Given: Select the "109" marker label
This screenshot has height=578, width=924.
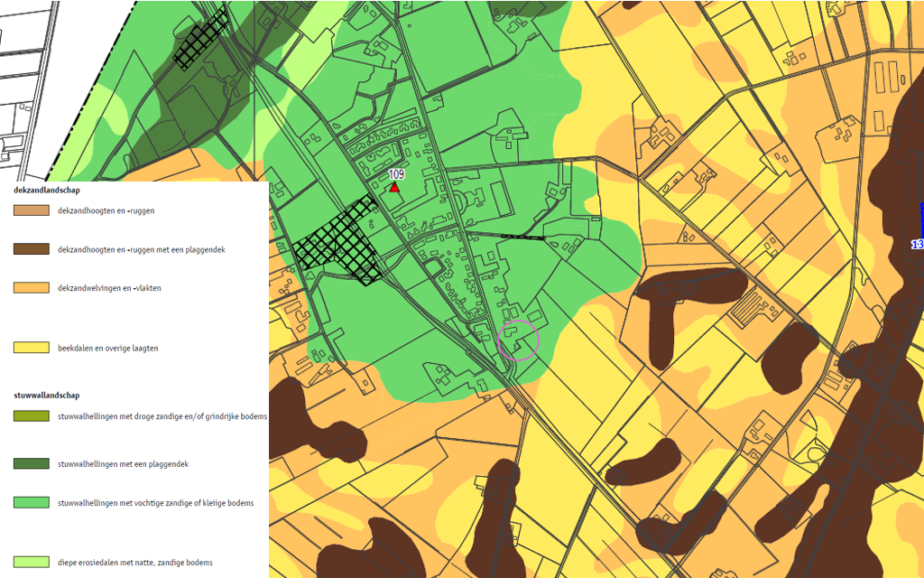Looking at the screenshot, I should pos(397,174).
